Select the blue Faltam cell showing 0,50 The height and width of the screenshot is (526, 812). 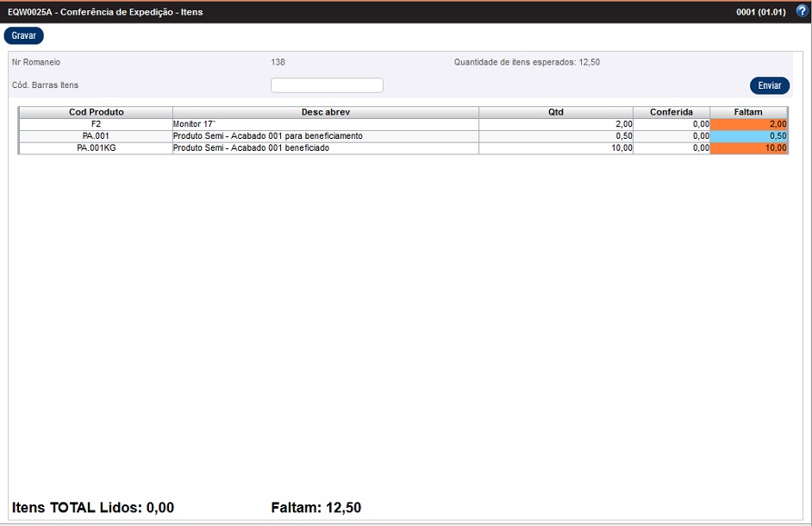pos(748,136)
